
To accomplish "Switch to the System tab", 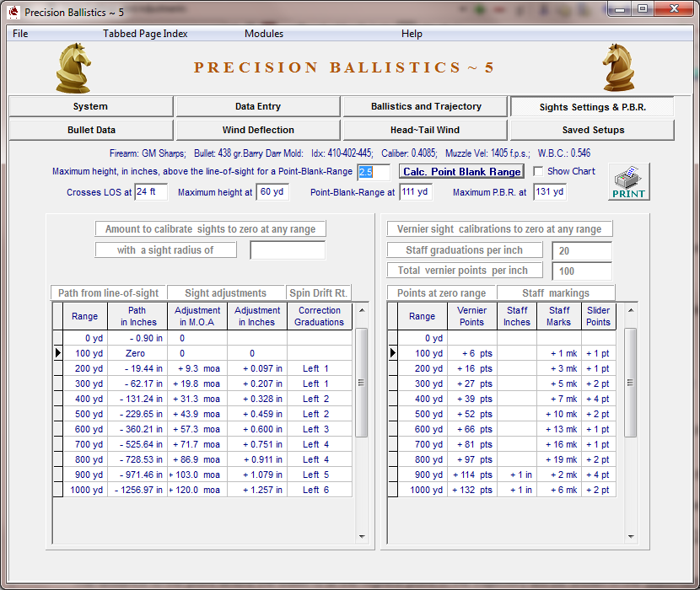I will click(90, 106).
